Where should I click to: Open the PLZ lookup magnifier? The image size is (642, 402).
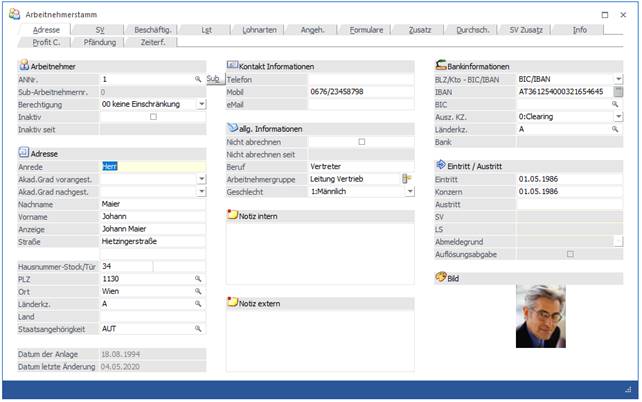[198, 278]
